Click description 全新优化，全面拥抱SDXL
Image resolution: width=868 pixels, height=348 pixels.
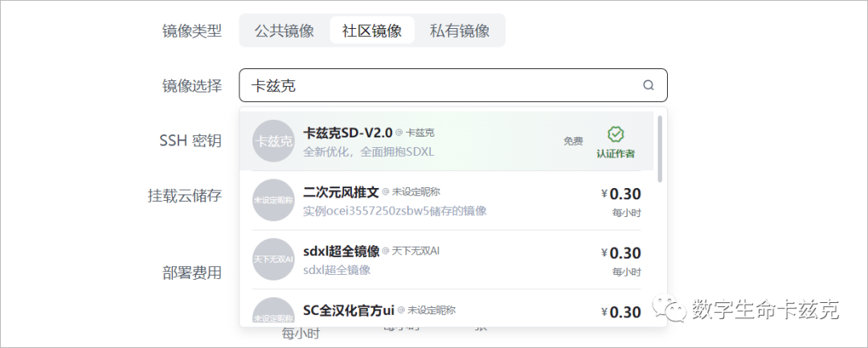(369, 152)
